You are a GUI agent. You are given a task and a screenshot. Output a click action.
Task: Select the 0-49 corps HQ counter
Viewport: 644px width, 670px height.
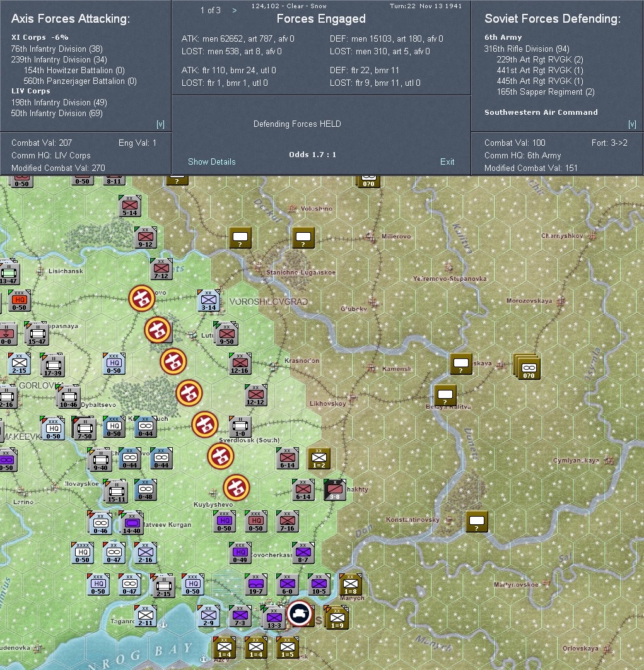pos(240,553)
